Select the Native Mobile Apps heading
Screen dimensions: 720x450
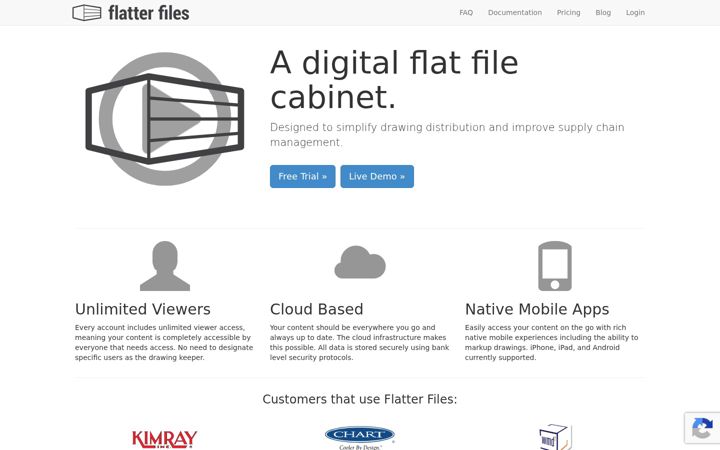(x=537, y=309)
